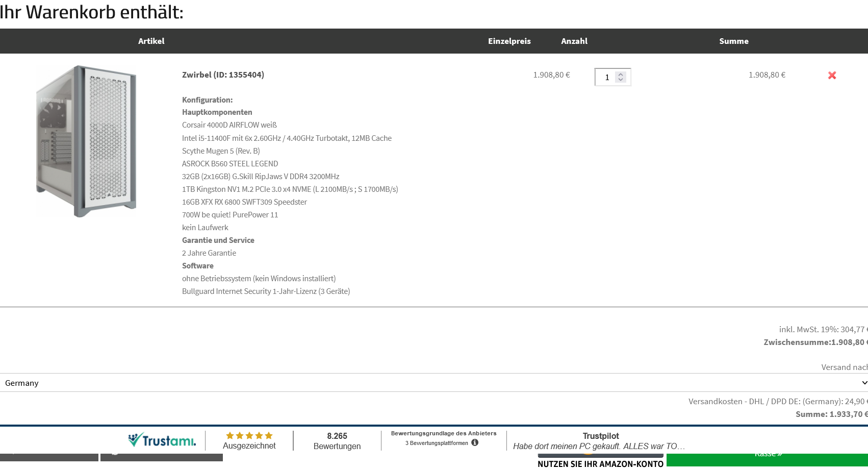Click the Ausgezeichnet rating label
The width and height of the screenshot is (868, 470).
pos(249,446)
